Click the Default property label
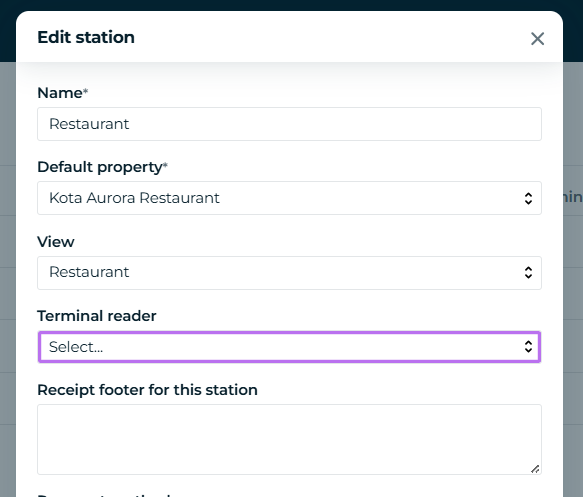This screenshot has height=497, width=583. [x=102, y=167]
